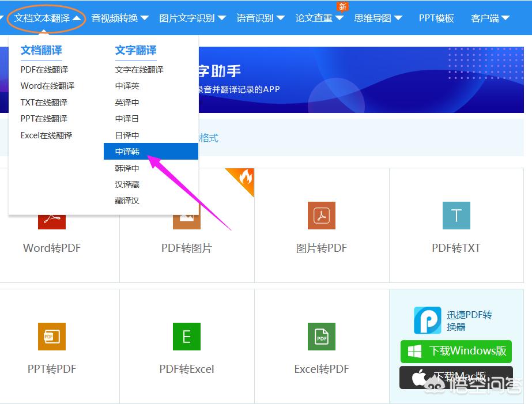
Task: Expand the 音视频转换 dropdown
Action: pos(120,18)
